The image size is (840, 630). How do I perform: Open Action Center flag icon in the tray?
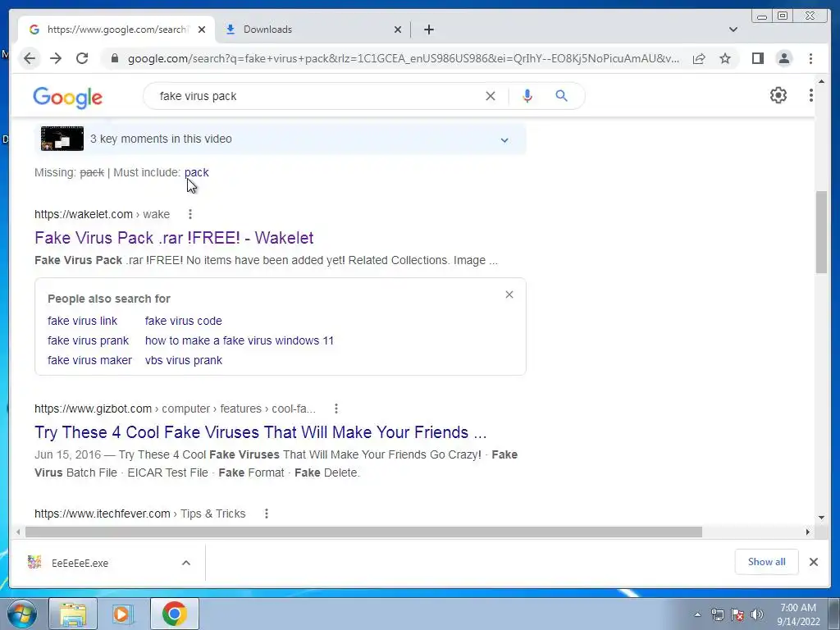[737, 614]
